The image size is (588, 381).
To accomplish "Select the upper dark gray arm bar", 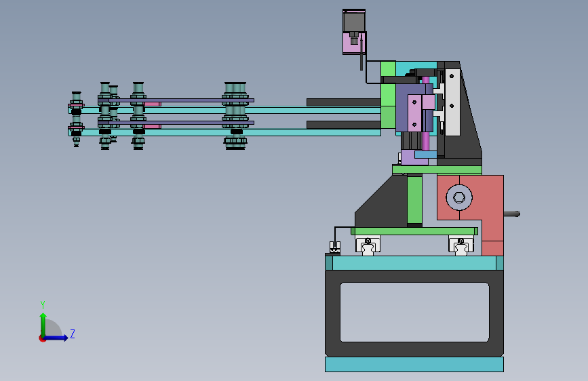I will click(343, 102).
